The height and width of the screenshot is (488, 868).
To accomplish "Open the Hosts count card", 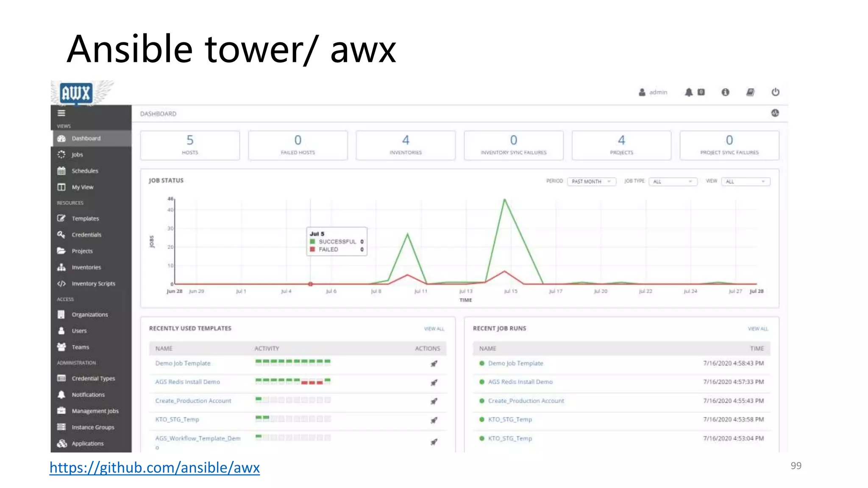I will [190, 145].
